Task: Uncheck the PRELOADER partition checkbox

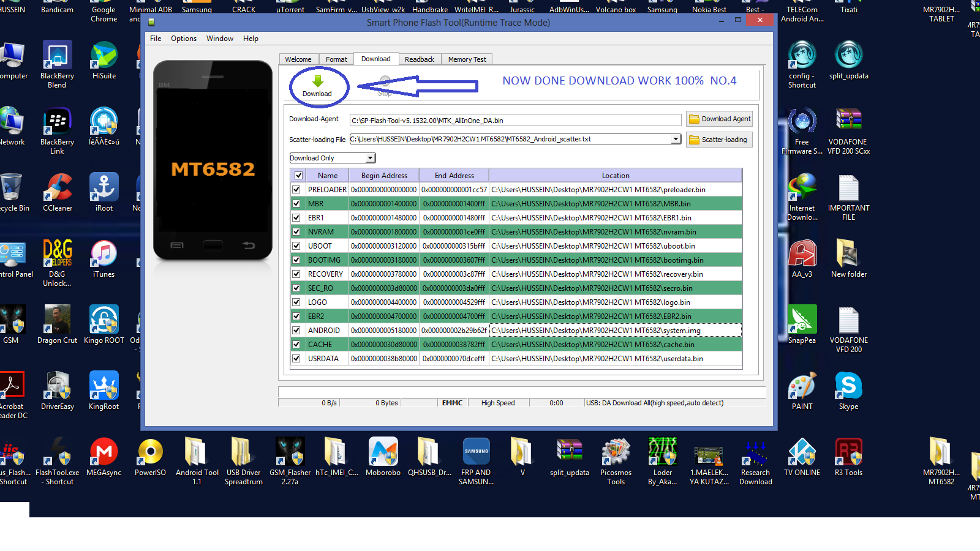Action: pyautogui.click(x=296, y=190)
